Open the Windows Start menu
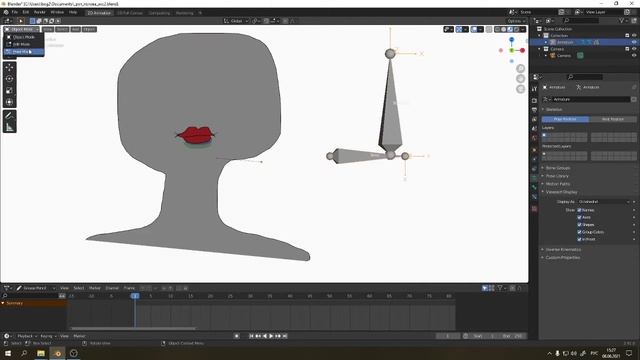The width and height of the screenshot is (640, 360). point(8,353)
